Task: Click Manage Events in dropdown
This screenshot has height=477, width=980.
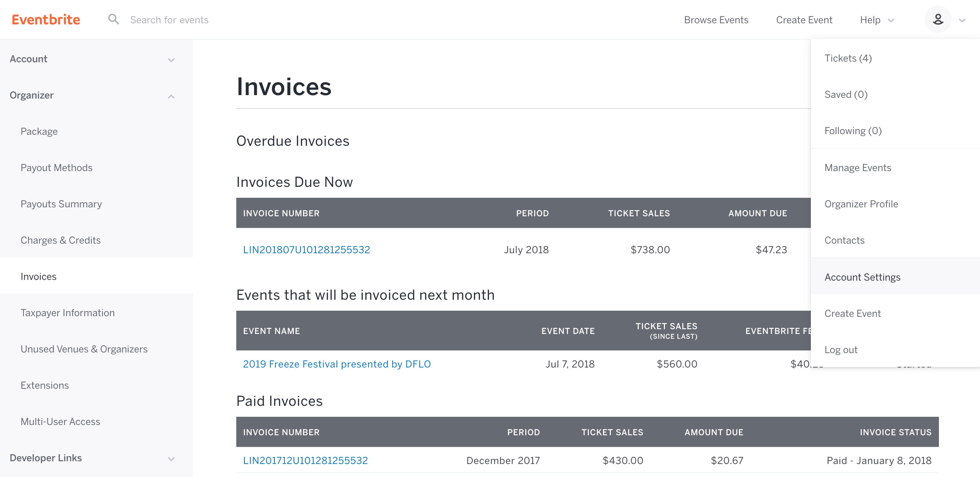Action: (x=858, y=167)
